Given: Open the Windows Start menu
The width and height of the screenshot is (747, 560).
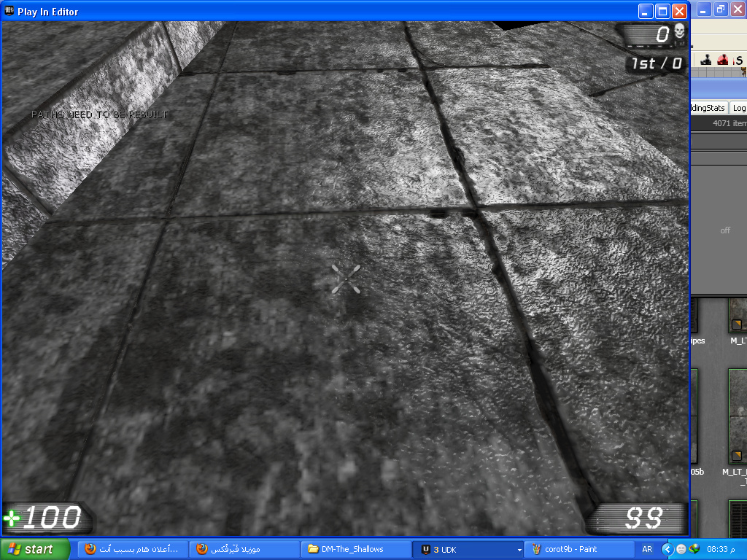Looking at the screenshot, I should (35, 549).
